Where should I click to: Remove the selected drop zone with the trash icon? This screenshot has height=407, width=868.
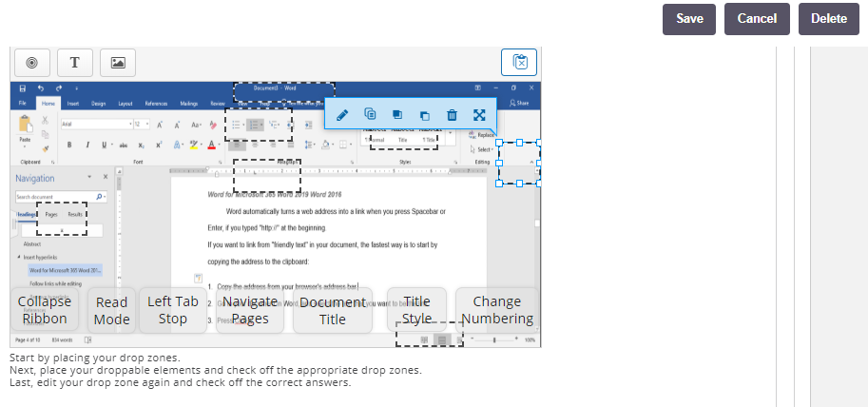click(452, 115)
